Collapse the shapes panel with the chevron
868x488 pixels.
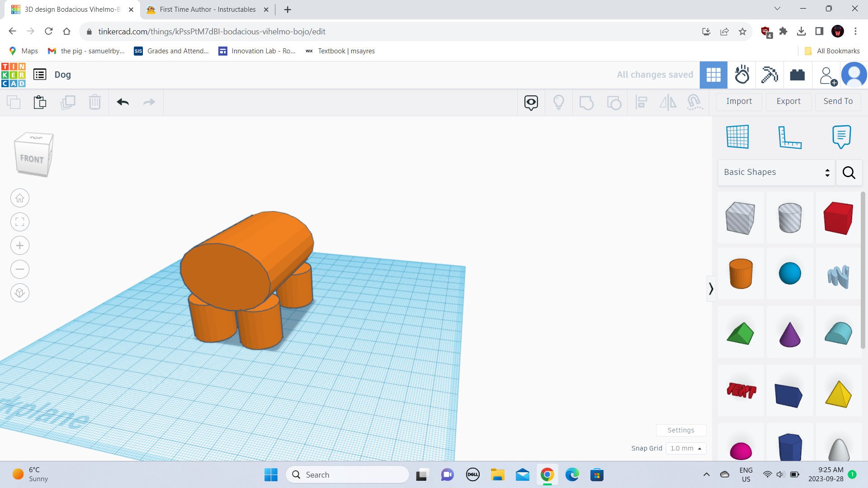[711, 288]
